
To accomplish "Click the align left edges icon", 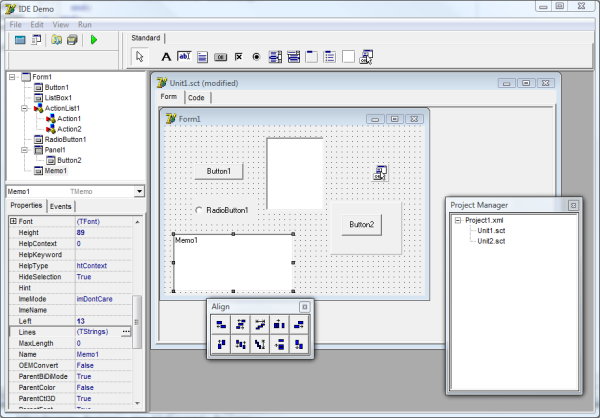I will pyautogui.click(x=221, y=323).
